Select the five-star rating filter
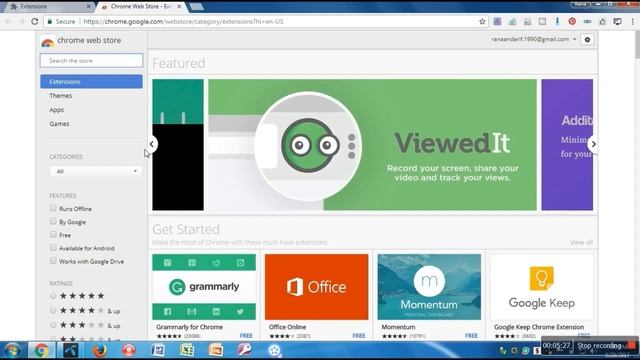Screen dimensions: 640x360 click(53, 296)
